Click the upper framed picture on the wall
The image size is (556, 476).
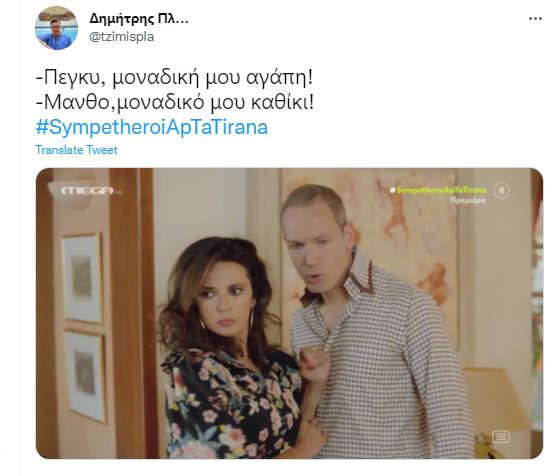point(82,278)
